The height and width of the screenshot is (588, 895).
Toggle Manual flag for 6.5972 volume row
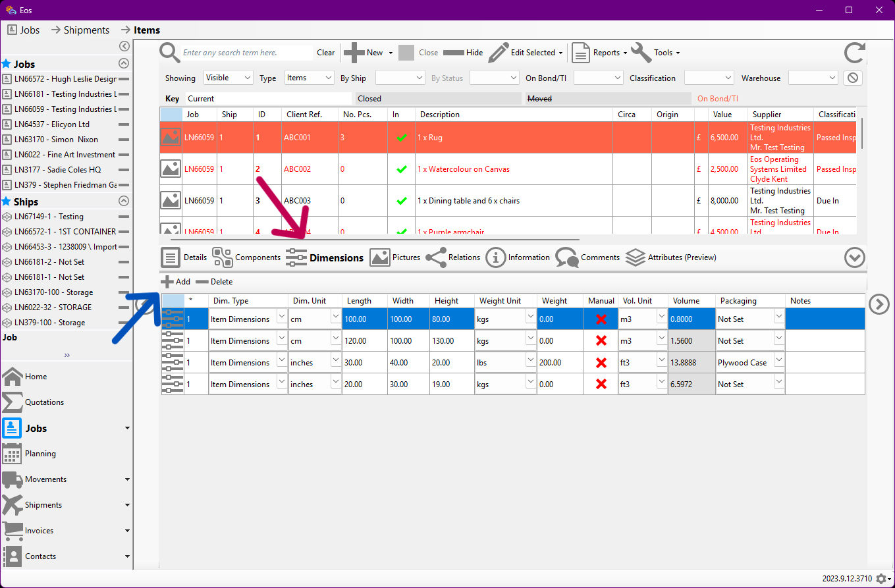coord(601,384)
